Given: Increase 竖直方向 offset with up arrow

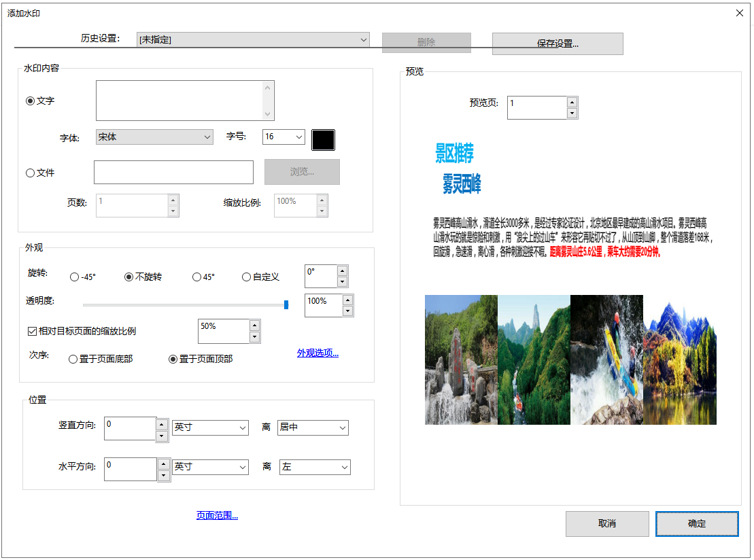Looking at the screenshot, I should coord(162,425).
